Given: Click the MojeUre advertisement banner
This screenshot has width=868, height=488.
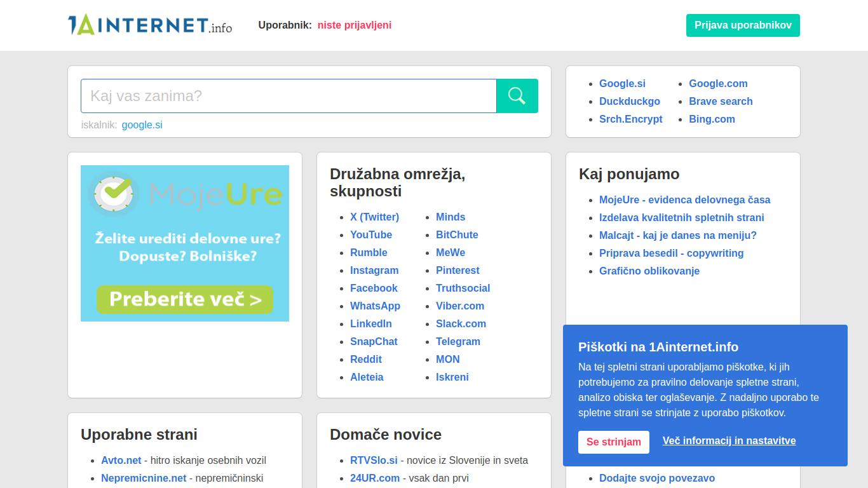Looking at the screenshot, I should tap(185, 243).
